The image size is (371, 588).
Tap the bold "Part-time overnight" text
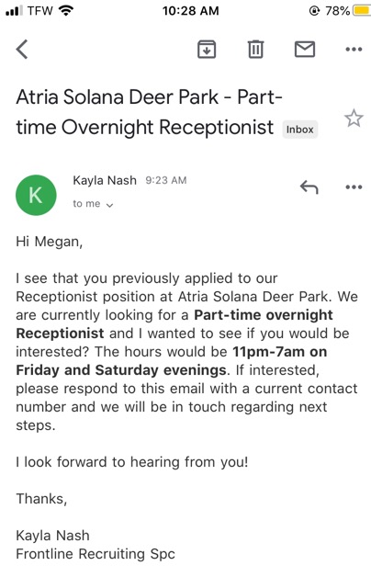264,314
